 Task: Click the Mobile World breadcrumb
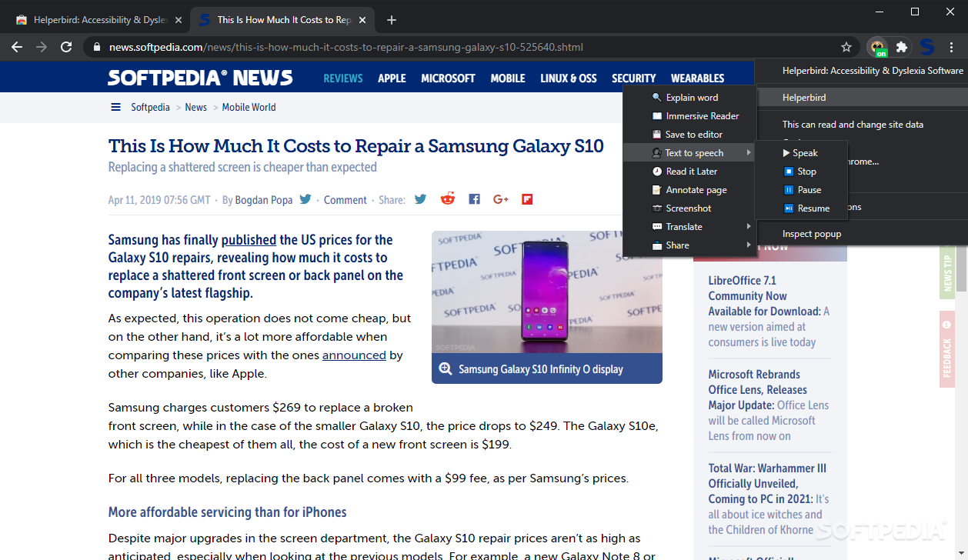249,107
